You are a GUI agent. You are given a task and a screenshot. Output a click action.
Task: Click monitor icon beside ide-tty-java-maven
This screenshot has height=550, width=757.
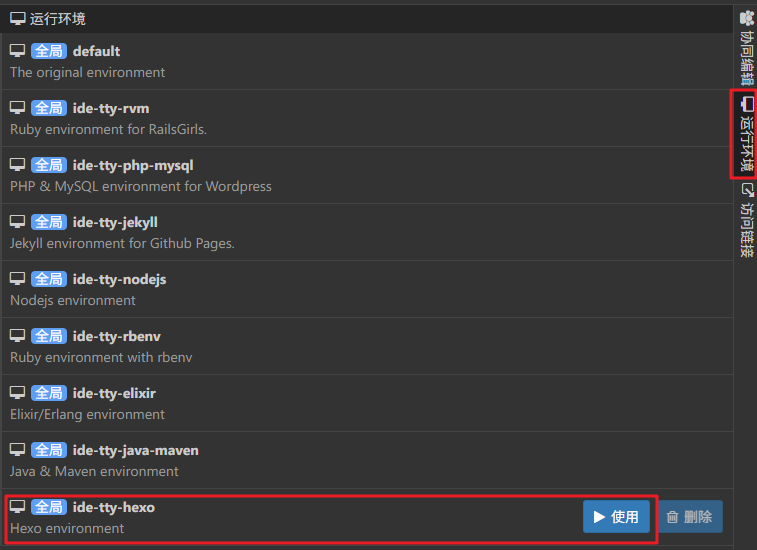point(18,450)
